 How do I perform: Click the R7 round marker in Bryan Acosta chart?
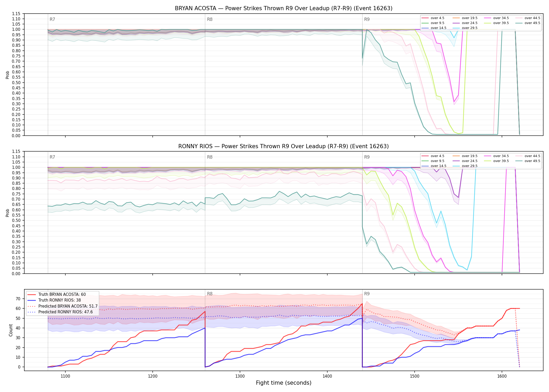(x=52, y=19)
